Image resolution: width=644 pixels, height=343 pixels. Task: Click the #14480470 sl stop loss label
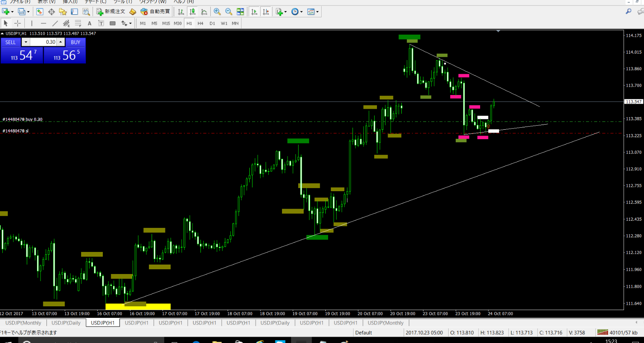click(x=15, y=131)
